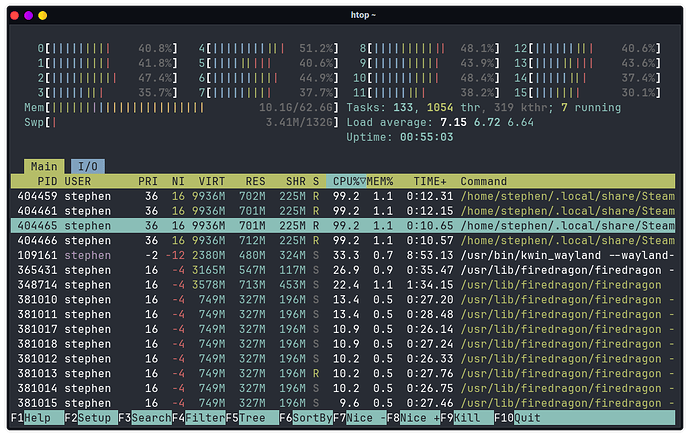Sort by PRI column header
This screenshot has width=690, height=437.
point(148,181)
